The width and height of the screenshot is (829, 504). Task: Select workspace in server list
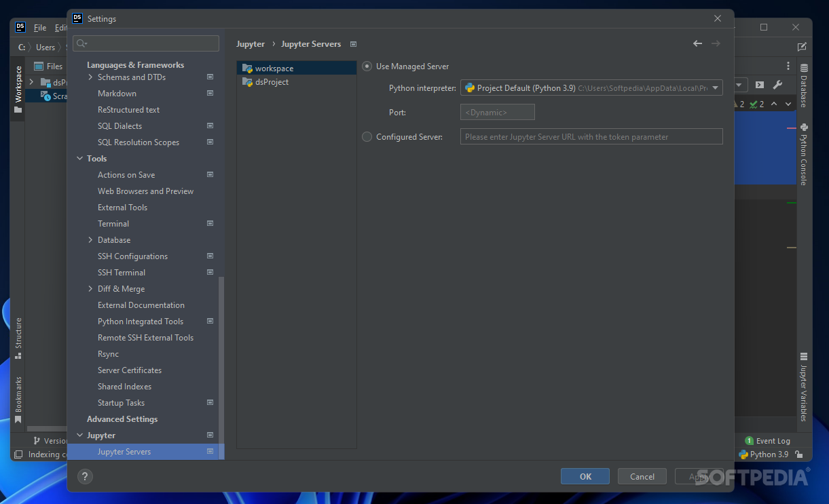[297, 69]
